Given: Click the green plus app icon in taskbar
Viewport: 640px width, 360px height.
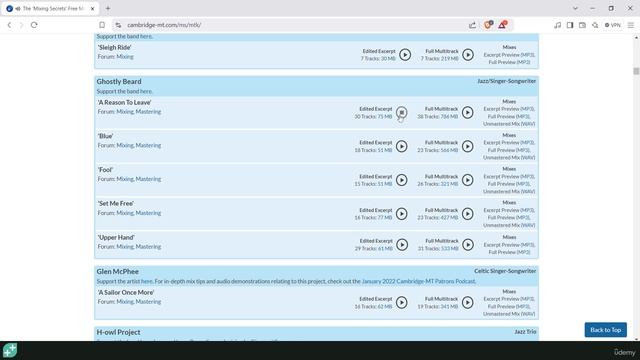Looking at the screenshot, I should [x=10, y=350].
